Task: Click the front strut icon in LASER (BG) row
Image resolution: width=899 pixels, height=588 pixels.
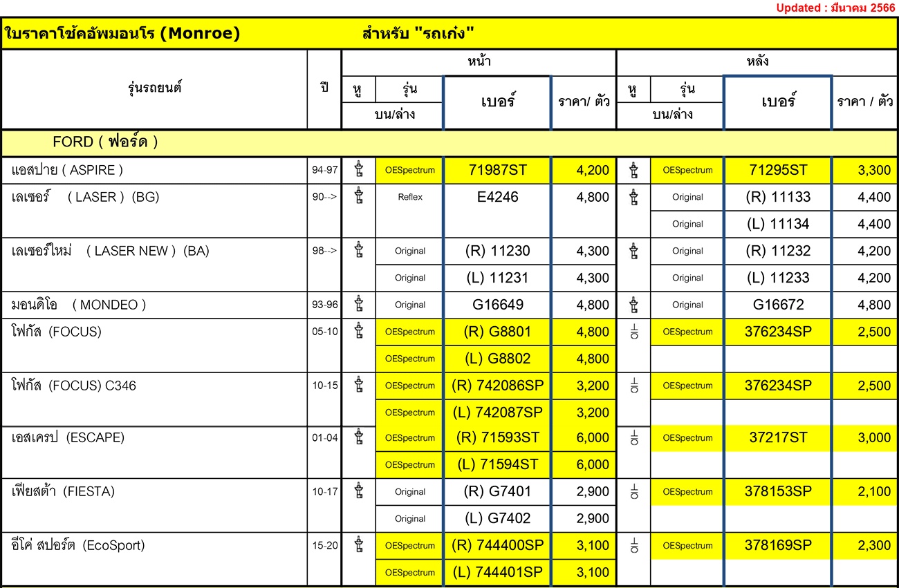Action: click(358, 197)
